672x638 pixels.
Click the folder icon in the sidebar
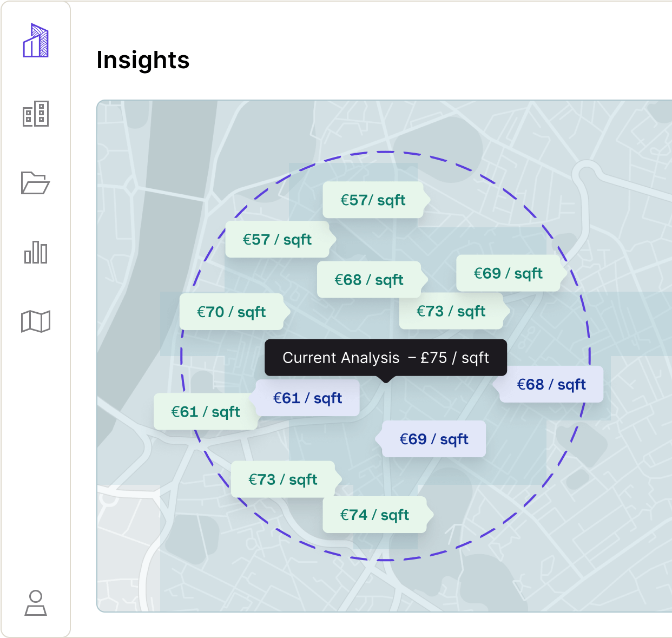pos(36,184)
